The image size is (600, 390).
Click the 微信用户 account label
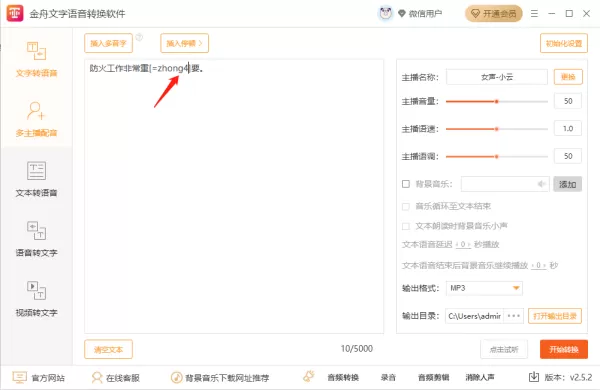click(x=425, y=14)
